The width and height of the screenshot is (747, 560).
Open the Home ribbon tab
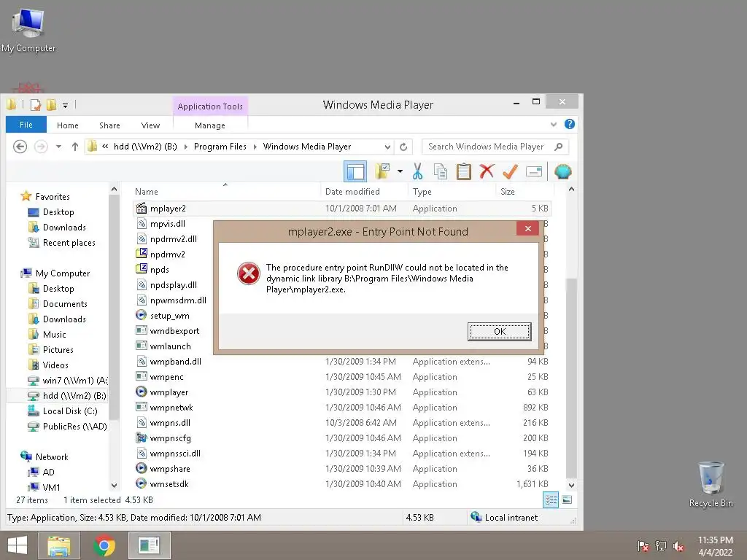(68, 125)
